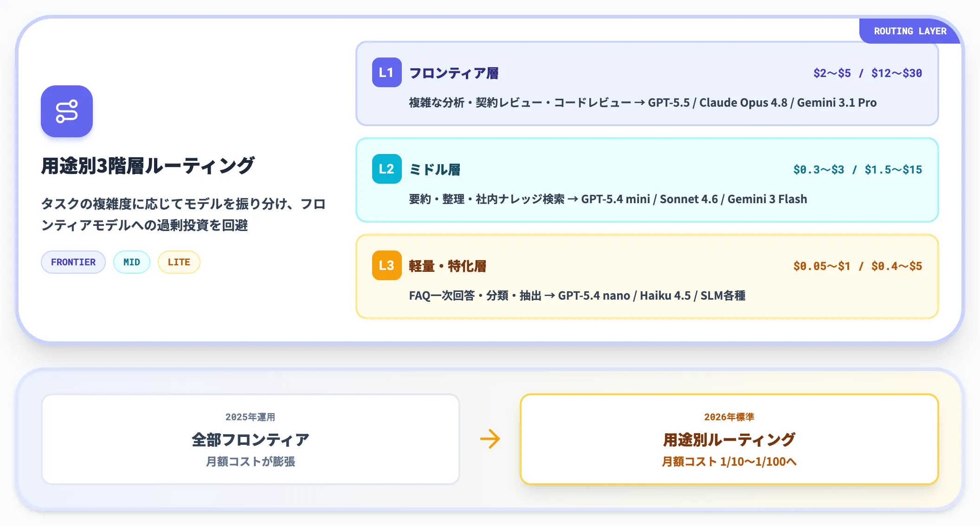Click the FRONTIER tag pill
This screenshot has width=980, height=526.
click(73, 262)
